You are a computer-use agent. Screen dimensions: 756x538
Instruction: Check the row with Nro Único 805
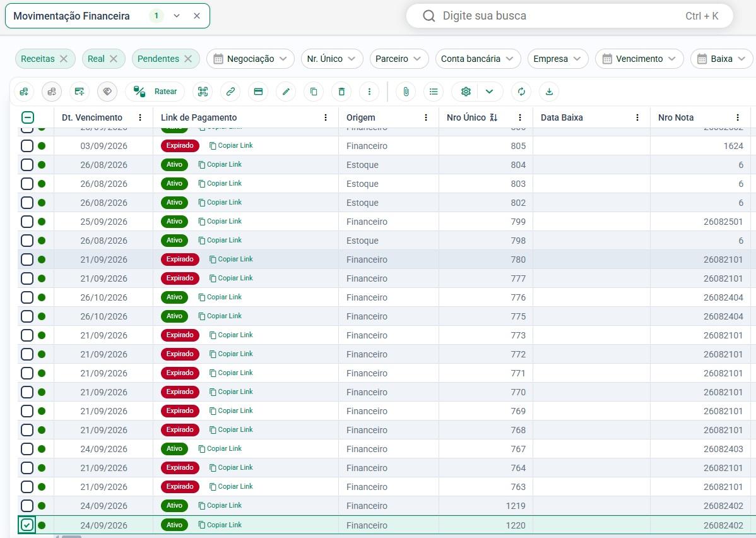tap(27, 146)
